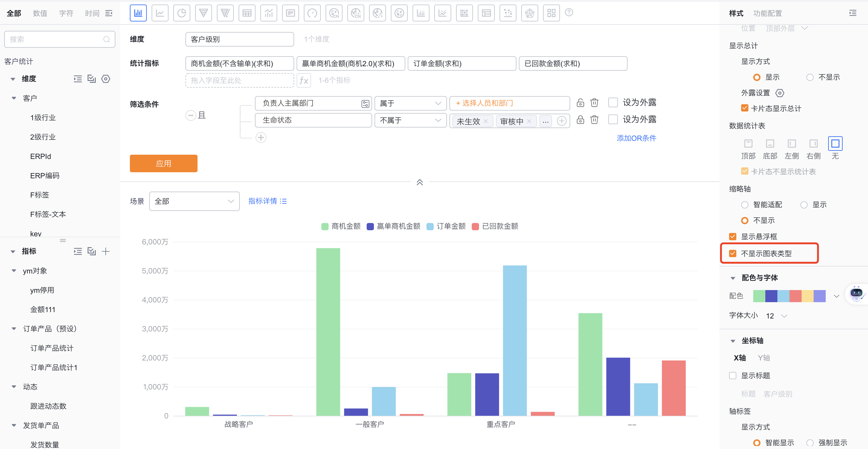
Task: Switch to the 全部 field filter tab
Action: pos(14,13)
